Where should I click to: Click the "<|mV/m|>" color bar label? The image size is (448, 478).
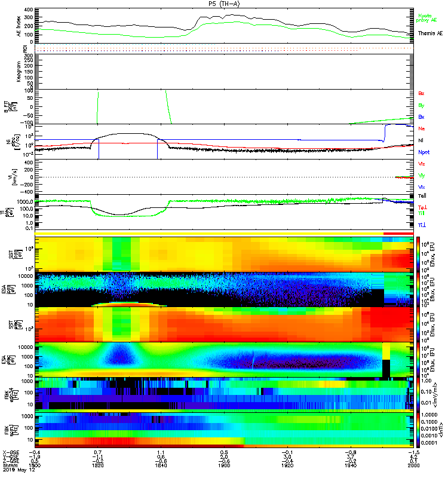[436, 395]
